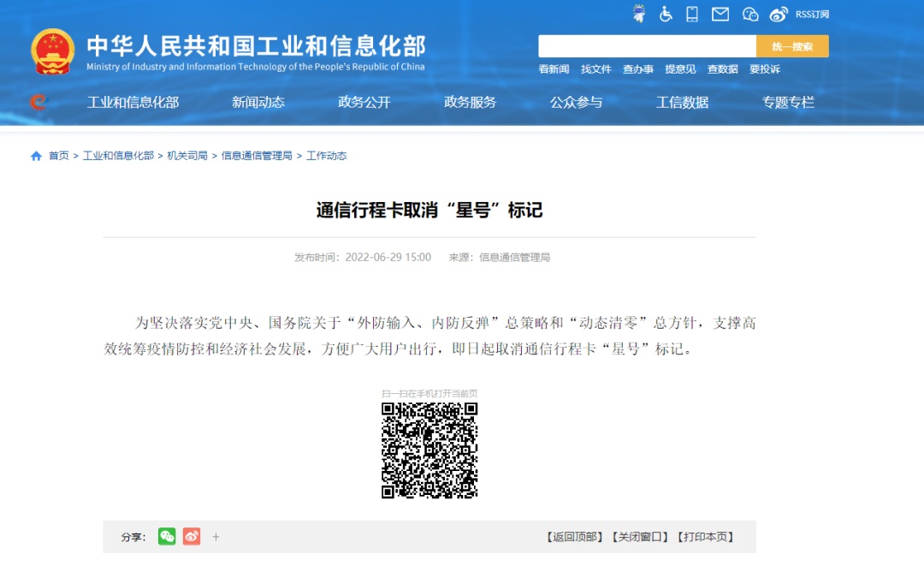Open the 新闻动态 navigation menu
The height and width of the screenshot is (572, 924).
(258, 102)
